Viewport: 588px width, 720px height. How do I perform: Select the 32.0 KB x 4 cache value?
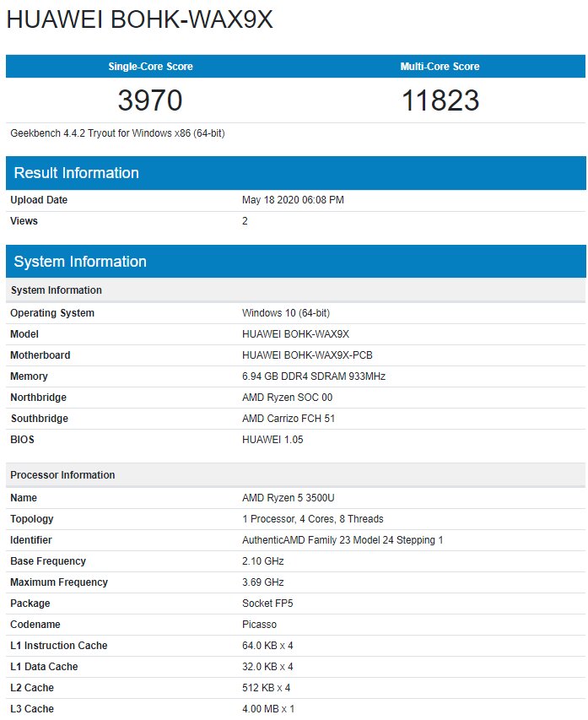(267, 667)
